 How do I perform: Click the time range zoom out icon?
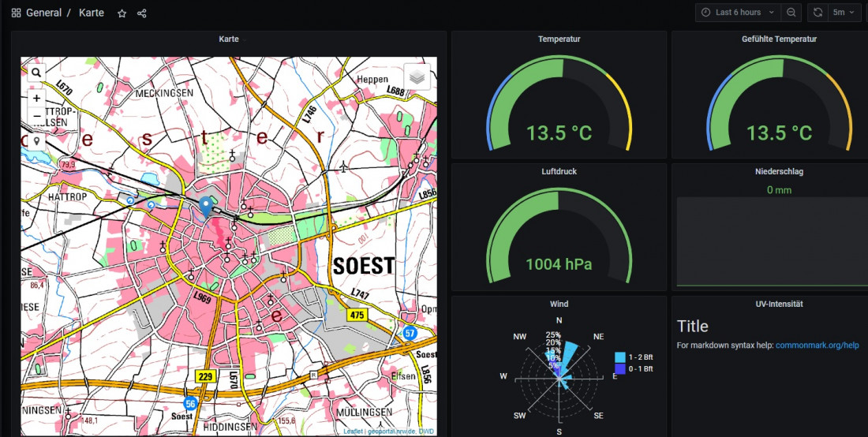(x=791, y=13)
